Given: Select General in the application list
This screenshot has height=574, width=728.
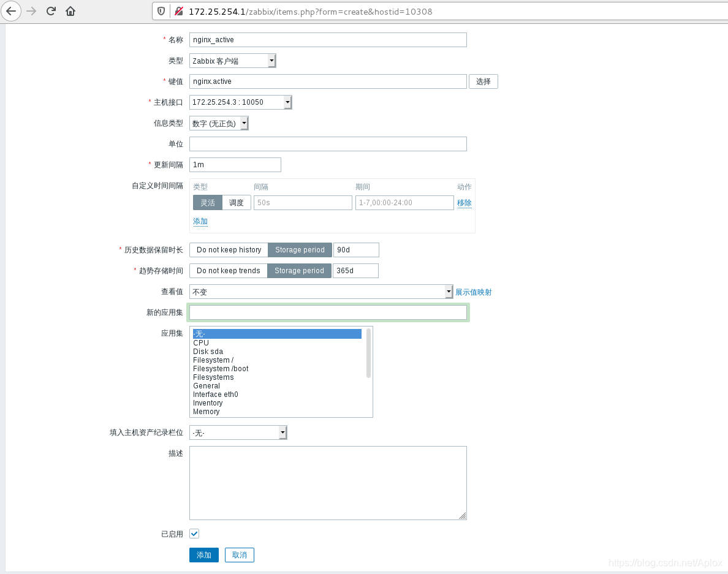Looking at the screenshot, I should (x=277, y=386).
